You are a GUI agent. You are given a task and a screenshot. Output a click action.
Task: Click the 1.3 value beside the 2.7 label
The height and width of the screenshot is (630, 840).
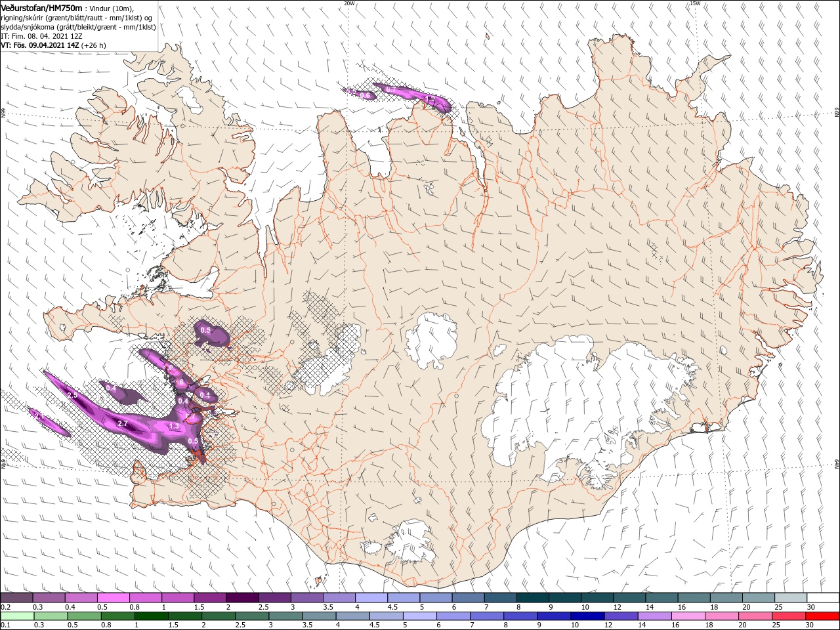[x=174, y=427]
